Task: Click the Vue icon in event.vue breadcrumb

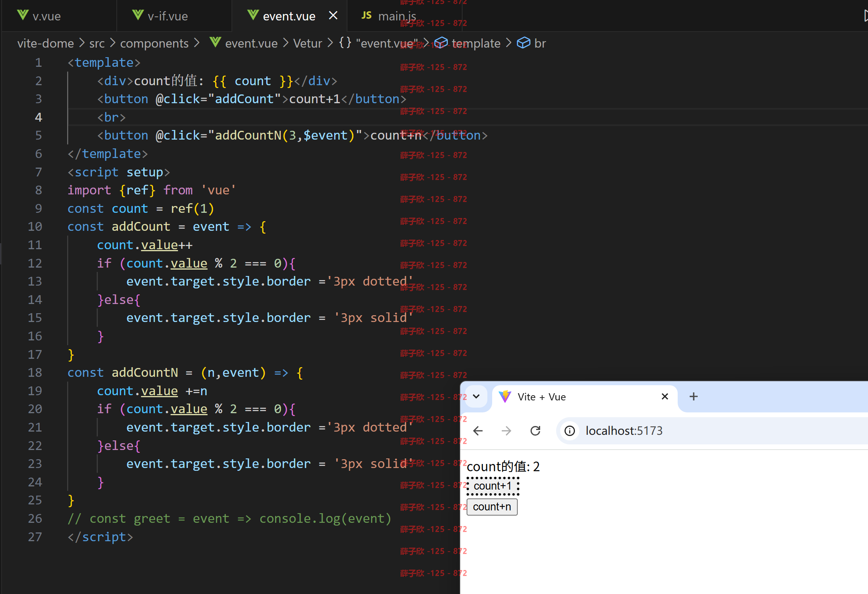Action: pos(216,42)
